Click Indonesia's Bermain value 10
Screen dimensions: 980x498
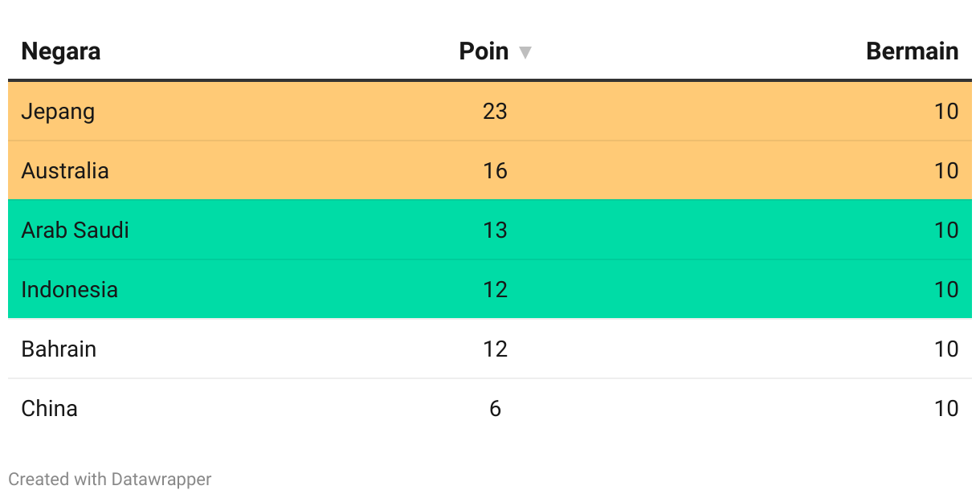(x=947, y=289)
